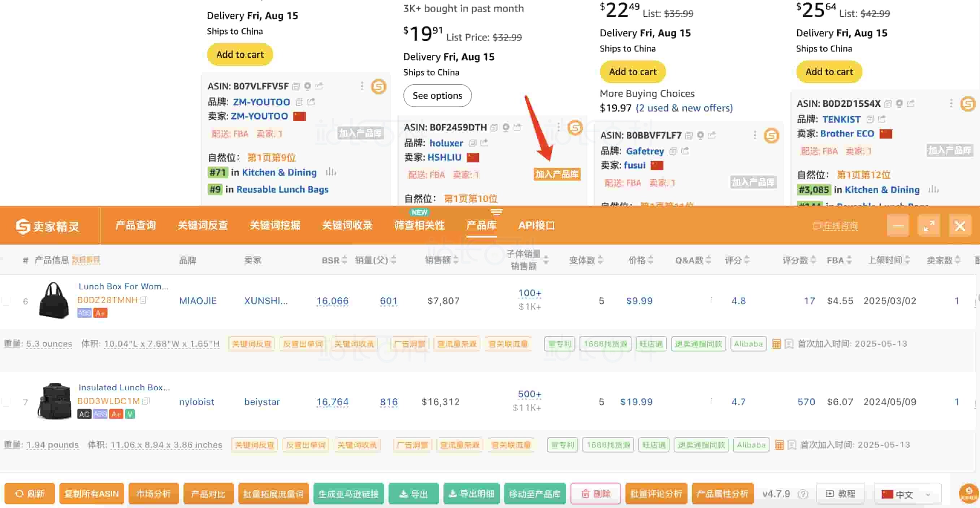Tick the checkbox for product row 7
This screenshot has height=508, width=980.
point(6,402)
